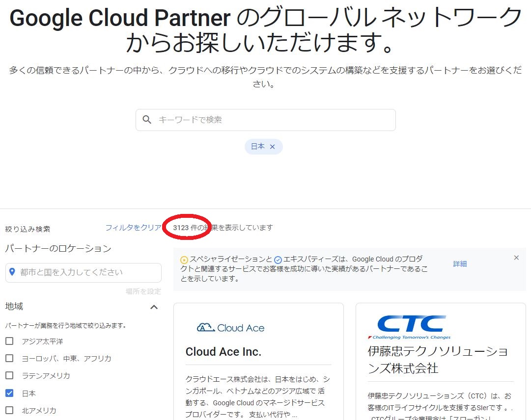
Task: Click the location pin icon in the city field
Action: pos(12,272)
